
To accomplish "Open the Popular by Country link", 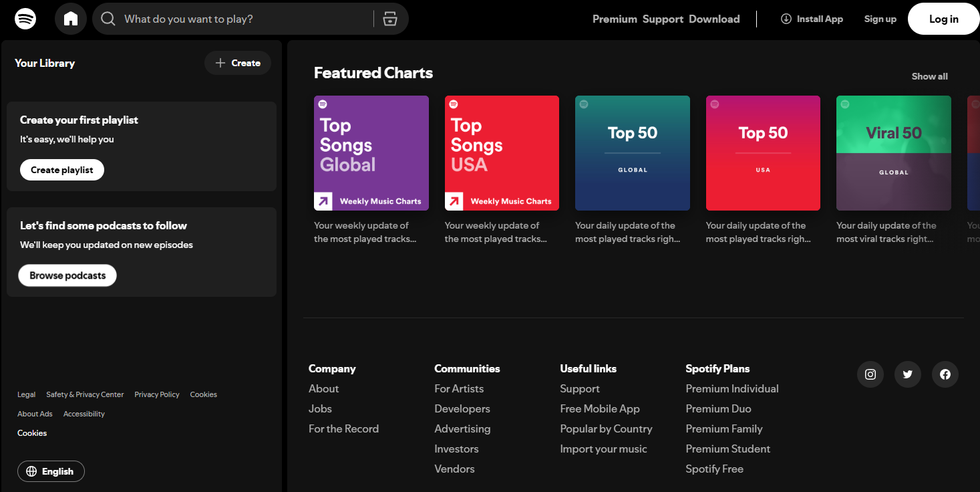I will pos(606,428).
